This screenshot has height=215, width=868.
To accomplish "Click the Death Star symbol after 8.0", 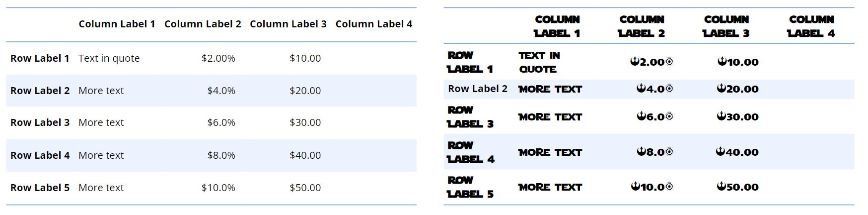I will [x=669, y=151].
